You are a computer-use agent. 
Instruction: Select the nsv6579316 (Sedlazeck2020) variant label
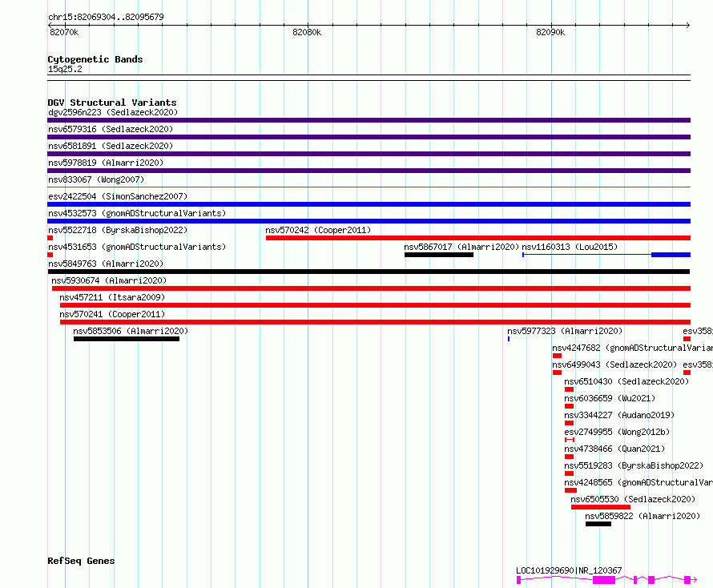(x=111, y=129)
